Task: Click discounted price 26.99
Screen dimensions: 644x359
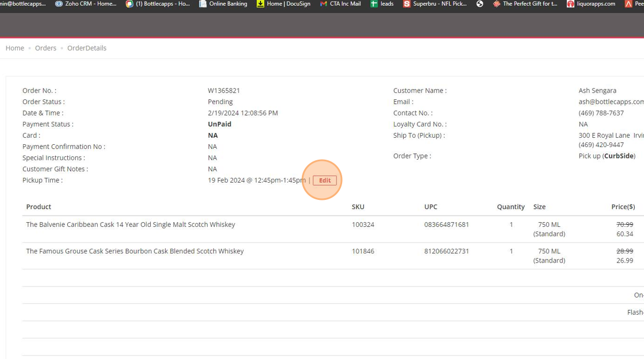Action: point(624,261)
